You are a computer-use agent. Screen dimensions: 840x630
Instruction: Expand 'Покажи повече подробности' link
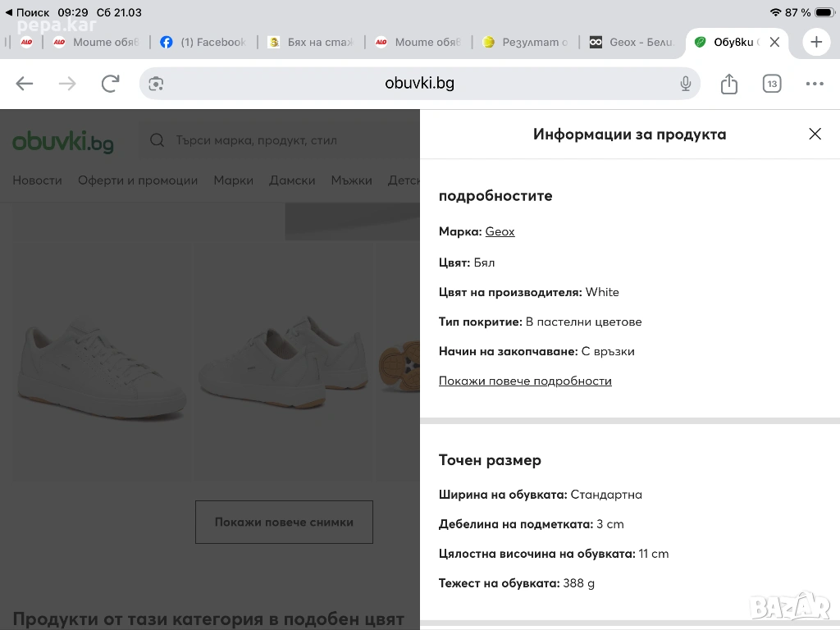525,381
